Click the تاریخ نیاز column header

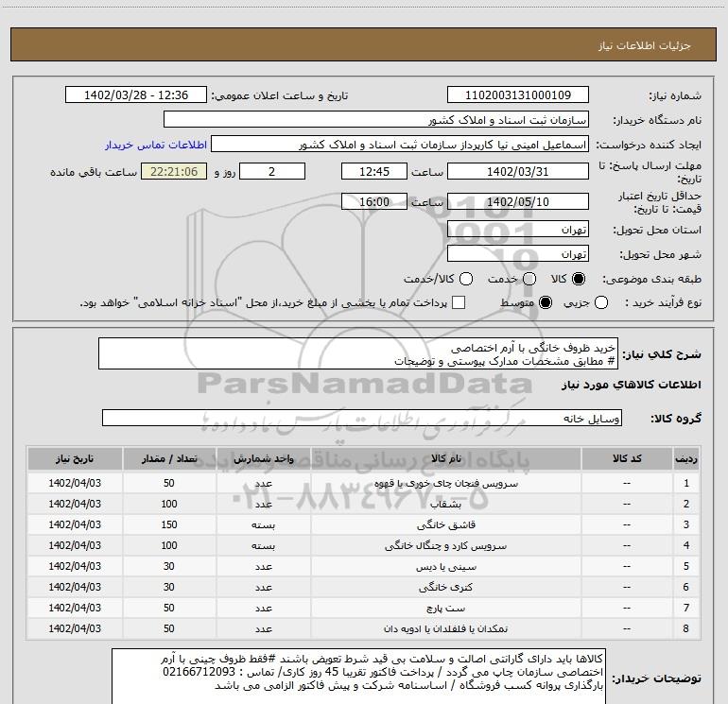click(75, 459)
